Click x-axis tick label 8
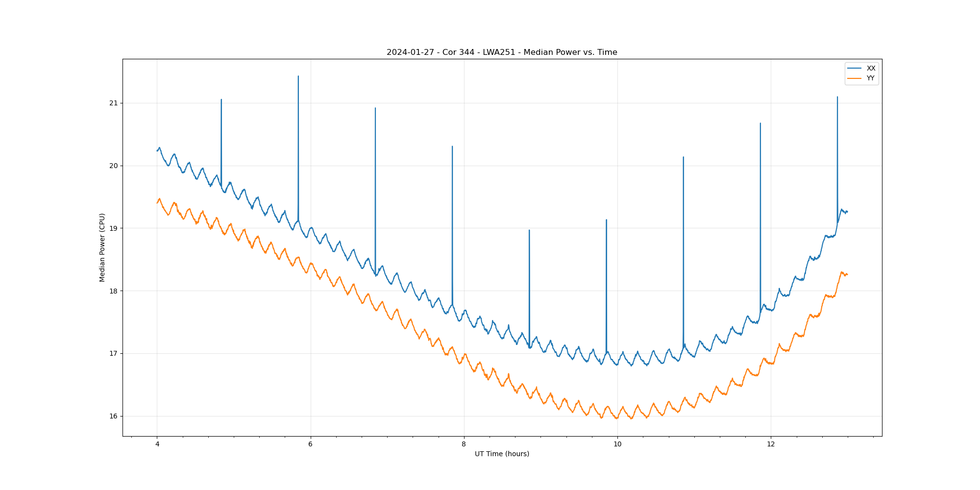980x490 pixels. (464, 444)
